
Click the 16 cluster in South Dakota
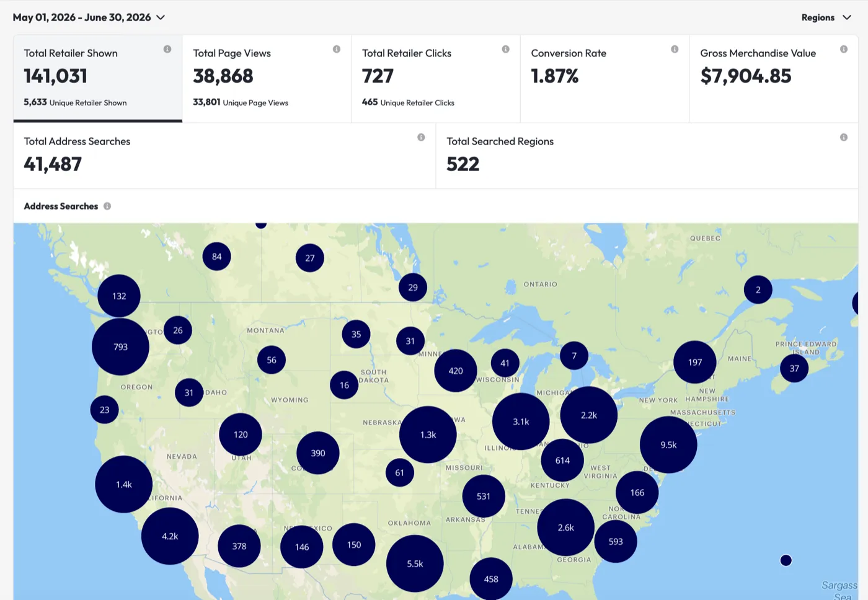[344, 385]
